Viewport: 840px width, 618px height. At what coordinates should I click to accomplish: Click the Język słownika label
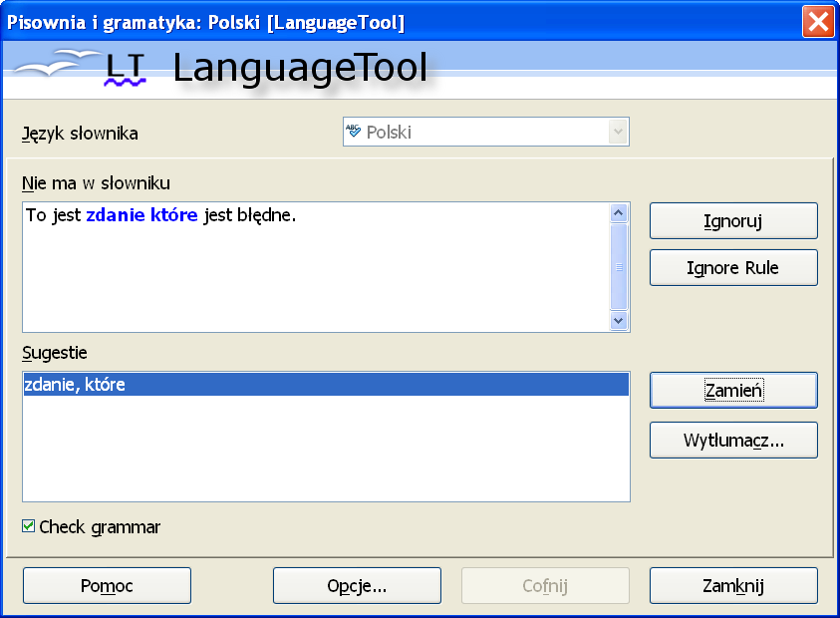tap(80, 134)
